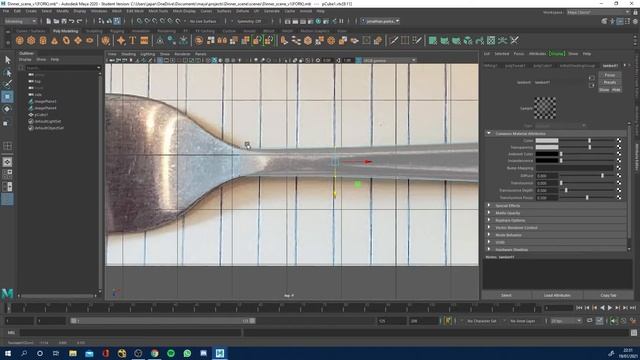Click the Ambient Color black swatch
Viewport: 640px width, 360px height.
[x=547, y=154]
